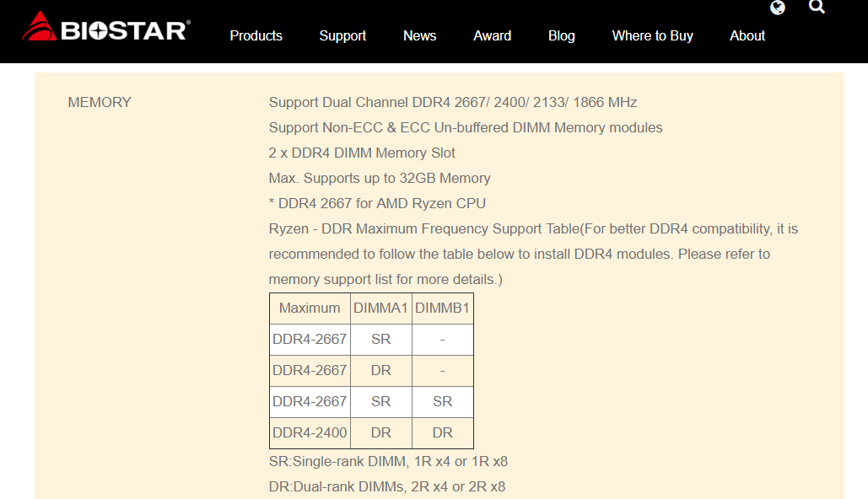The image size is (868, 499).
Task: Click 'memory support list for more details.)' text
Action: point(385,279)
